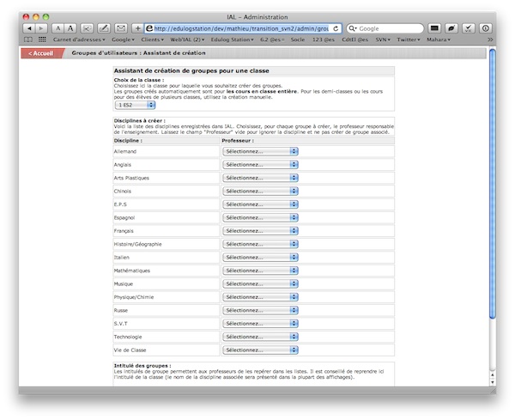This screenshot has width=515, height=420.
Task: Choose a teacher in the Français dropdown
Action: (x=260, y=231)
